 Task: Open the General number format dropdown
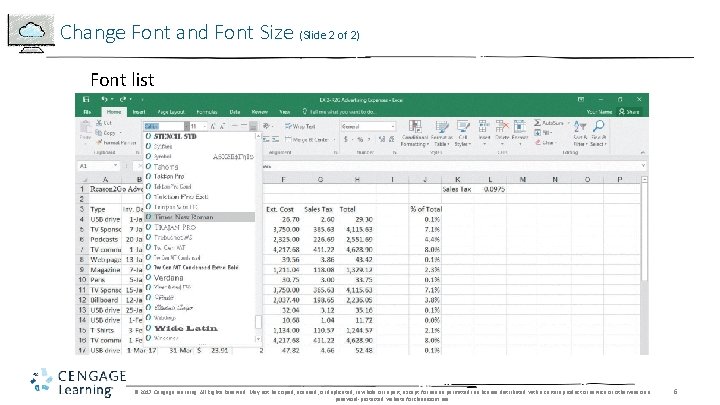click(x=393, y=127)
